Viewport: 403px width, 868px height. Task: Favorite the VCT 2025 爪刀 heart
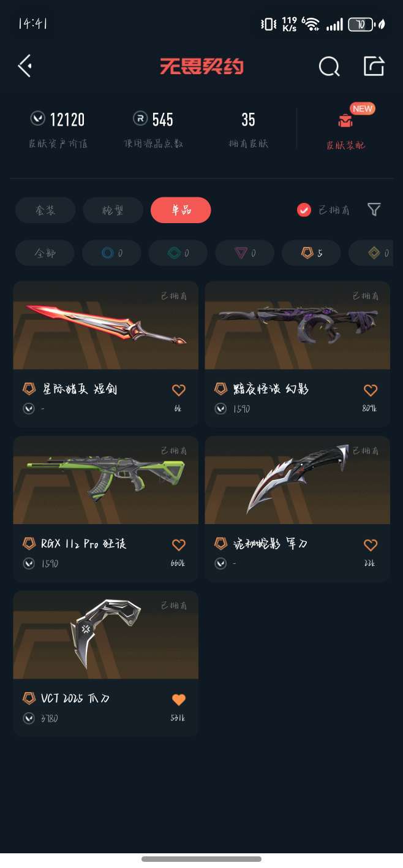[x=178, y=699]
